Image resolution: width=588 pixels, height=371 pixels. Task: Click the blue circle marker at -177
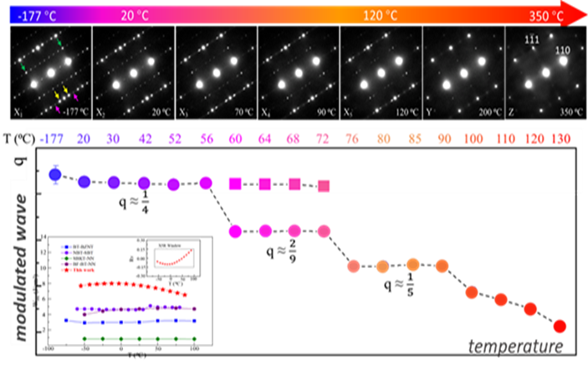(x=55, y=174)
